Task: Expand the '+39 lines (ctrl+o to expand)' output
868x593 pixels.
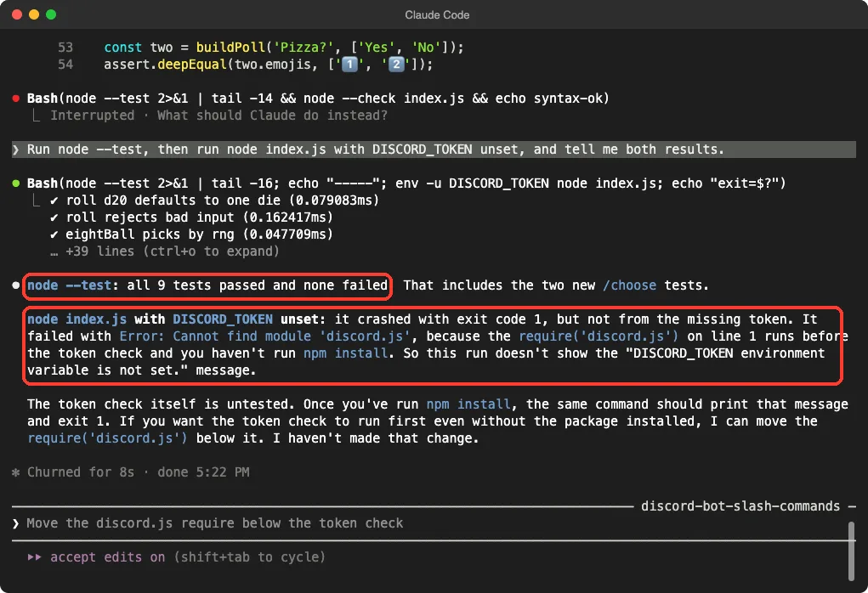Action: (165, 251)
